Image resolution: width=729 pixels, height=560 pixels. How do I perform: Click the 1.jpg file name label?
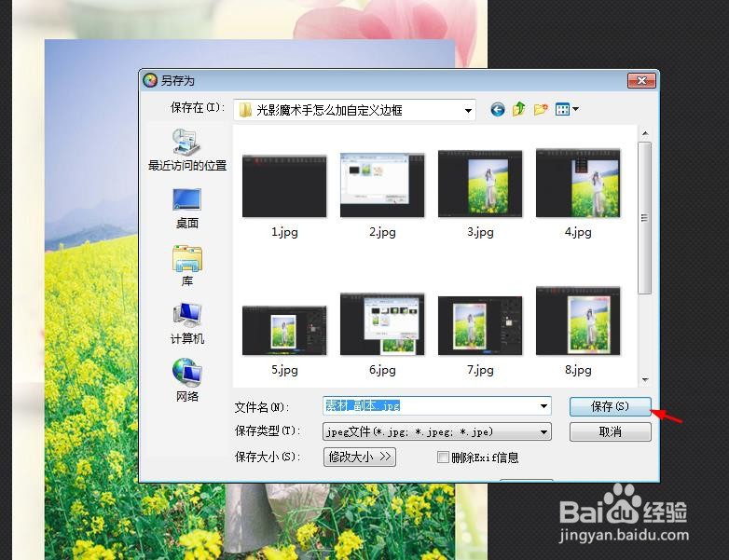(x=284, y=231)
